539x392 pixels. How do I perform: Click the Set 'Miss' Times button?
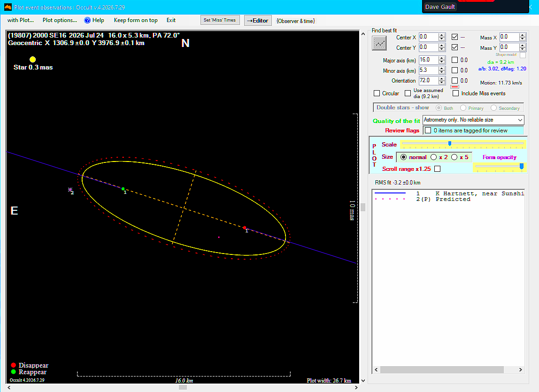(220, 20)
